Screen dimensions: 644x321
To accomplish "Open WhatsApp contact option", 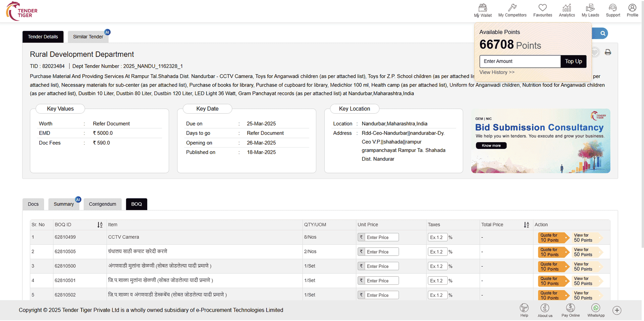I will click(x=596, y=309).
